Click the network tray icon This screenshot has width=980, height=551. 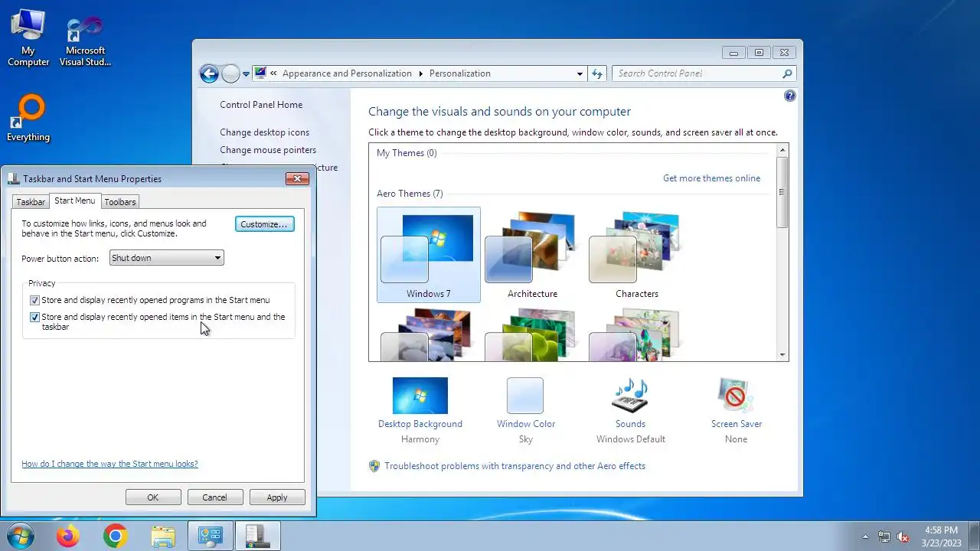pos(884,536)
